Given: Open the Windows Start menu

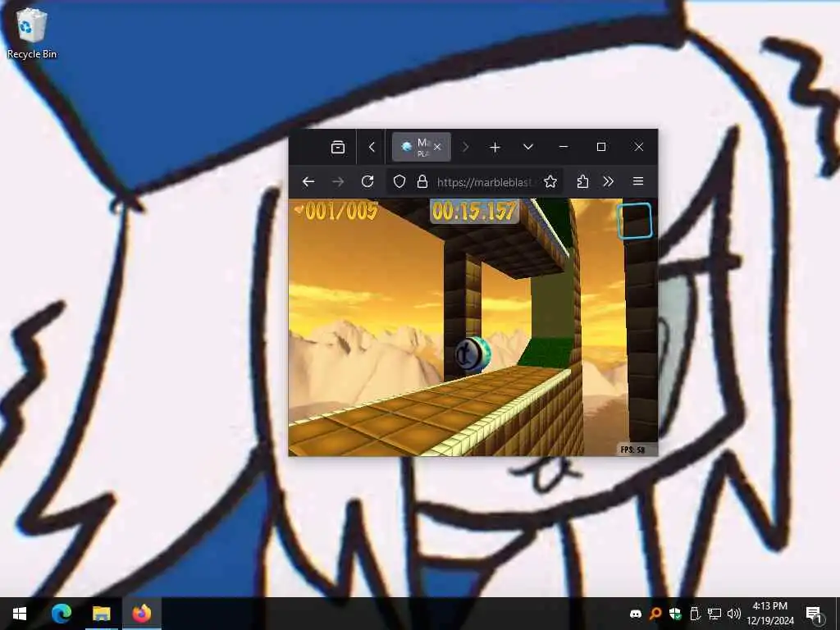Looking at the screenshot, I should pyautogui.click(x=20, y=614).
